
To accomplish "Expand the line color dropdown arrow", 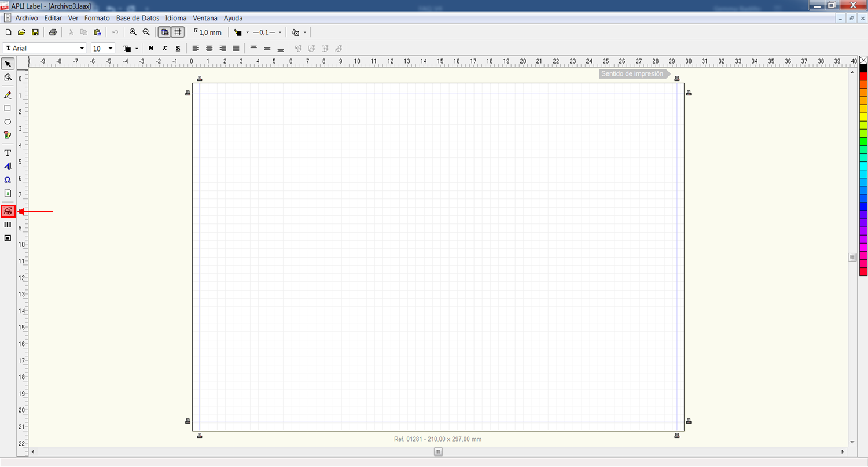I will tap(248, 32).
